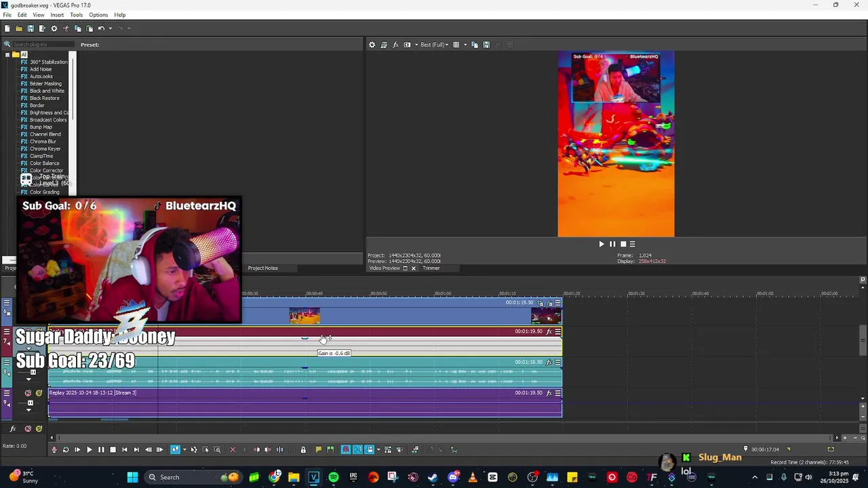Open the Best (Full) preview quality dropdown

tap(434, 45)
